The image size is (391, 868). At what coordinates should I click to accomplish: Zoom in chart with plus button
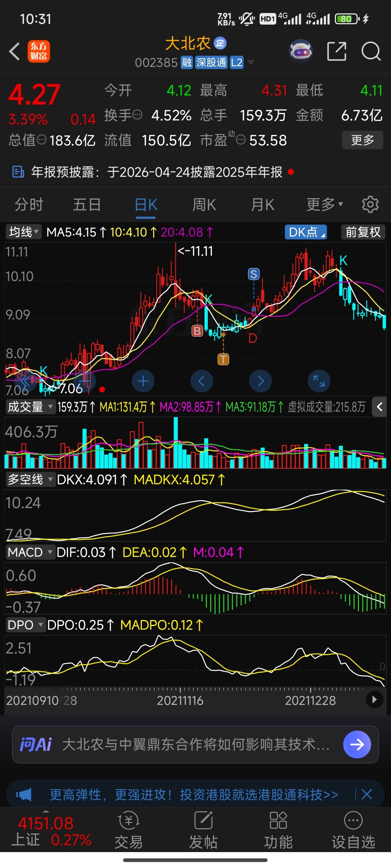pos(143,381)
